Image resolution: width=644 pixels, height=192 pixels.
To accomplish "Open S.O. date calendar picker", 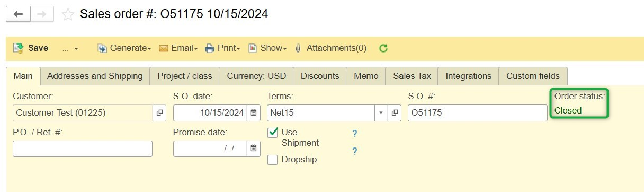I will (x=254, y=113).
